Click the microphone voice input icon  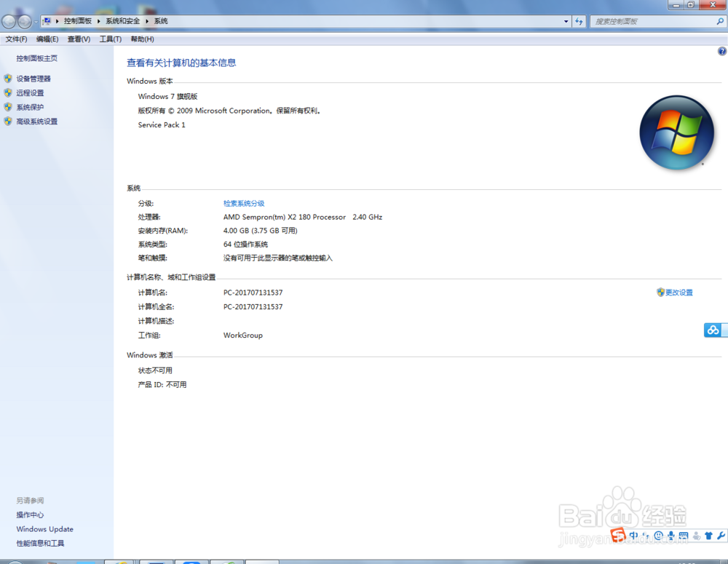tap(671, 536)
